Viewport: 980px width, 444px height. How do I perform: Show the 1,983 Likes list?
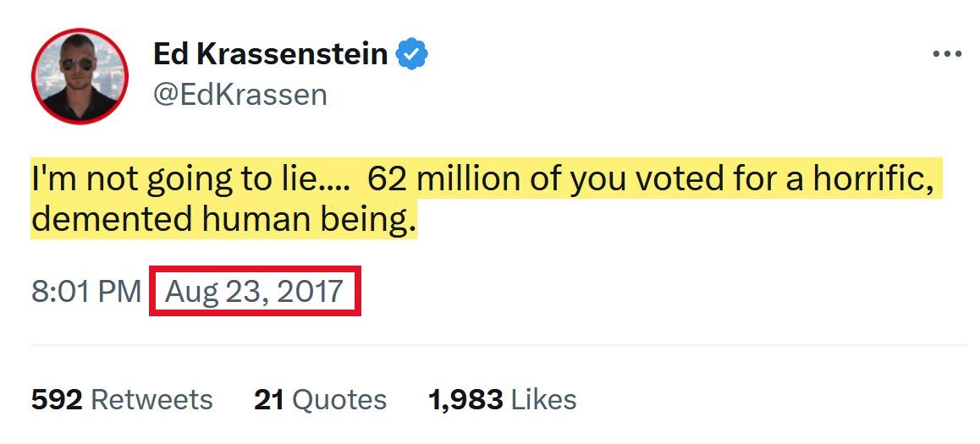[503, 399]
